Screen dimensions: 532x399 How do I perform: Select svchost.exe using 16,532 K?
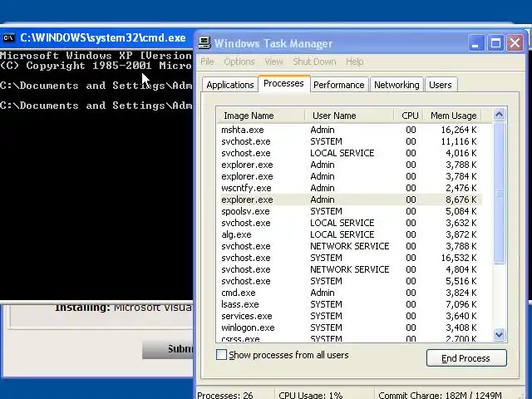click(349, 258)
